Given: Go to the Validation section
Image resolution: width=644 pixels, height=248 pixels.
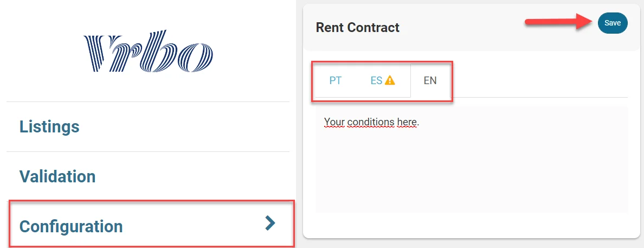Looking at the screenshot, I should point(57,176).
